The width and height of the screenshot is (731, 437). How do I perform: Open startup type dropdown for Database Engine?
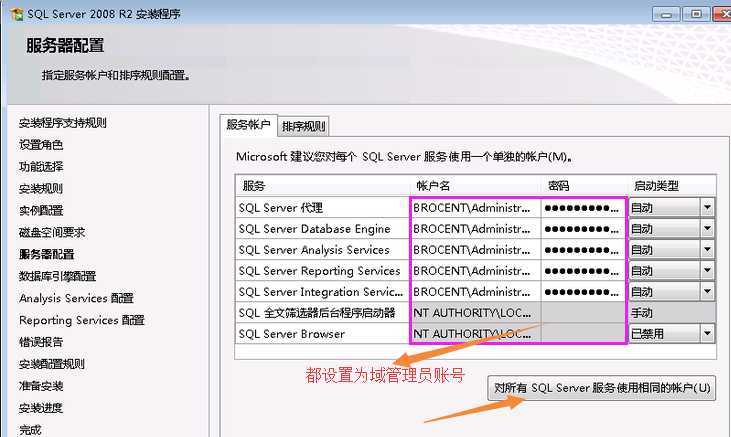pos(707,229)
